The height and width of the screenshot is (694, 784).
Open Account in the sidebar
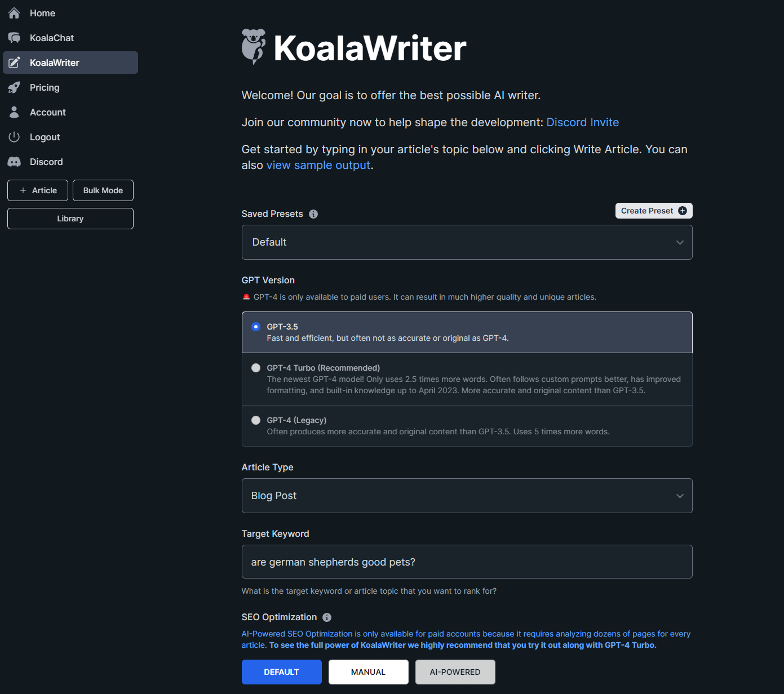pos(70,112)
